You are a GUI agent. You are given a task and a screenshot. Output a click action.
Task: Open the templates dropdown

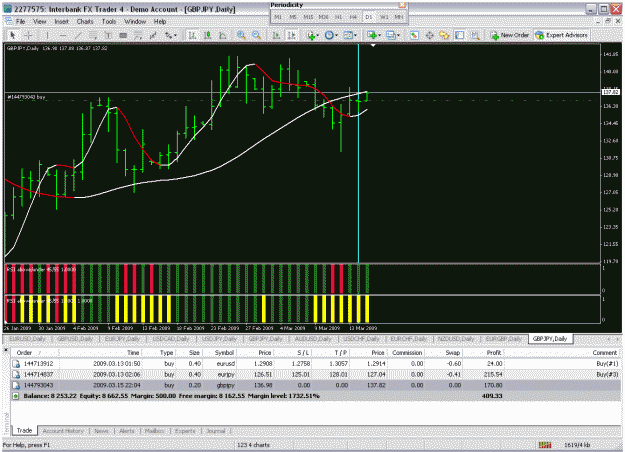[350, 35]
